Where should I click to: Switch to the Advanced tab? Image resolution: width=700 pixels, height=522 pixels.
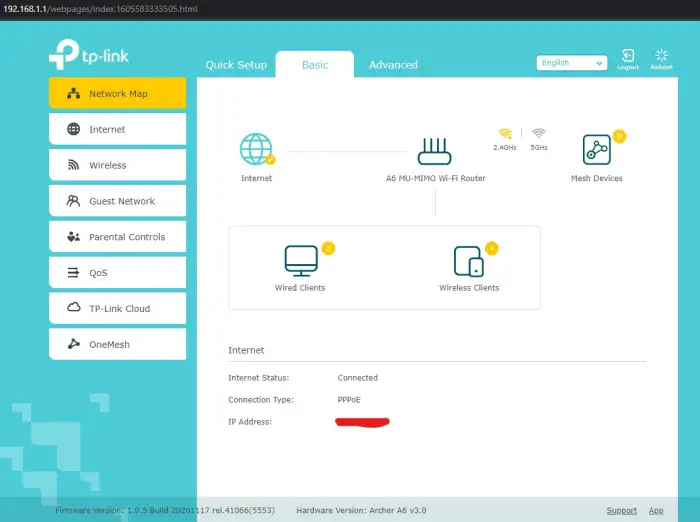[x=393, y=65]
